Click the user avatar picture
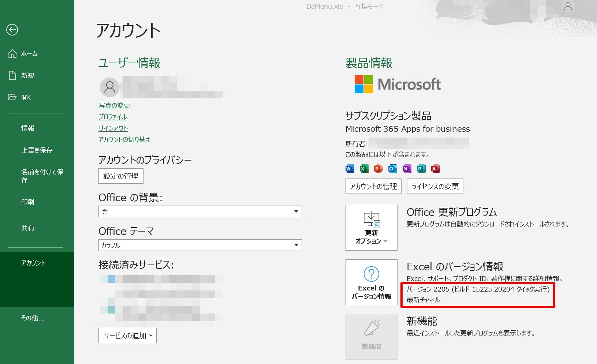Screen dimensions: 597x364 [109, 87]
